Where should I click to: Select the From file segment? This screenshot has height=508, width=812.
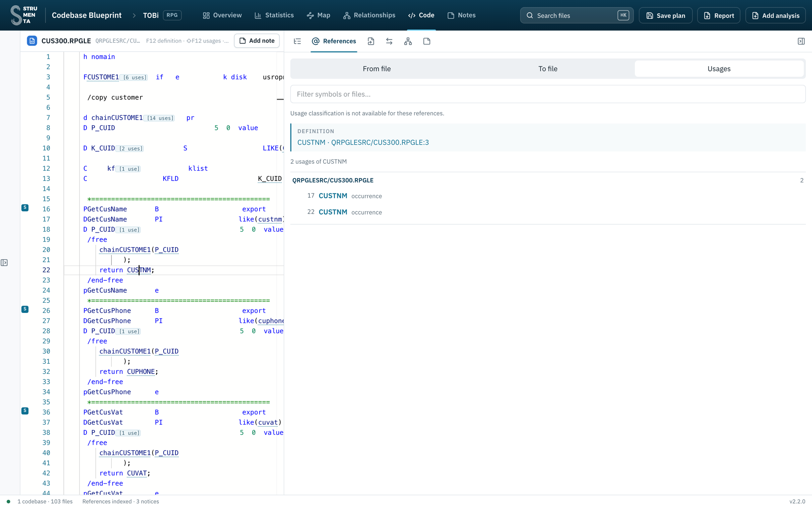coord(376,69)
